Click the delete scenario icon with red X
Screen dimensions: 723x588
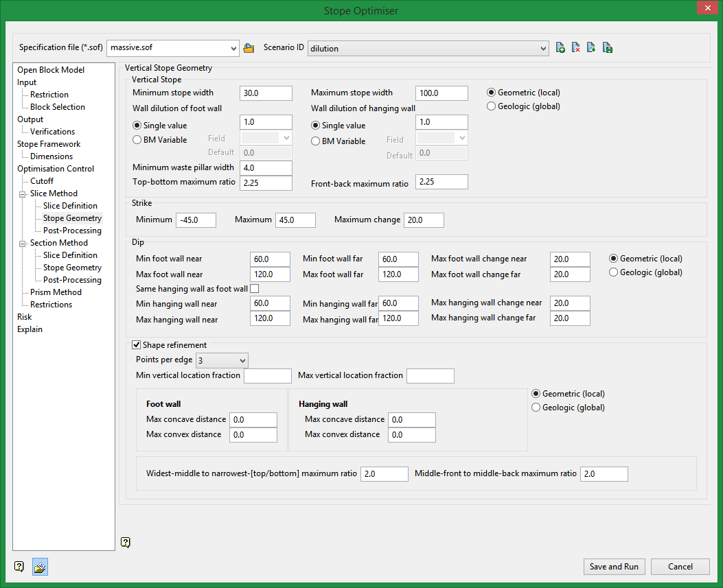(x=576, y=48)
